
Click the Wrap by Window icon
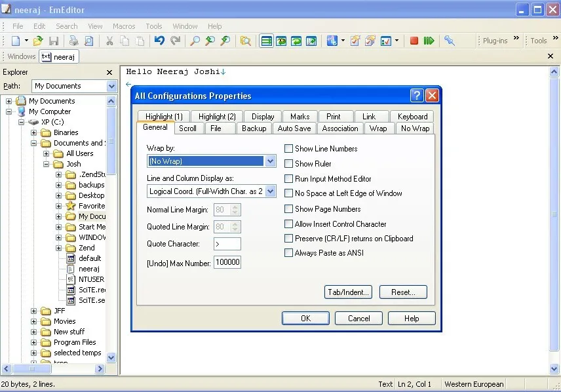(x=296, y=41)
